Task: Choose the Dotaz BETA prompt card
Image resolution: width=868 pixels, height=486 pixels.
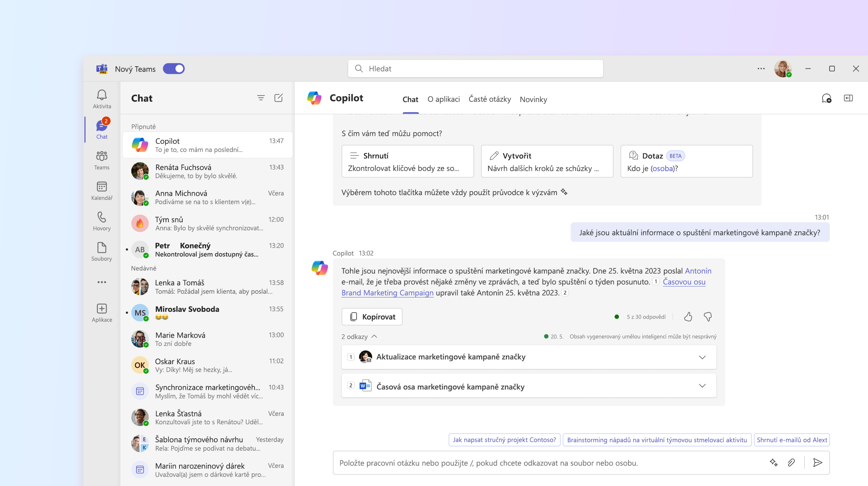Action: click(686, 161)
